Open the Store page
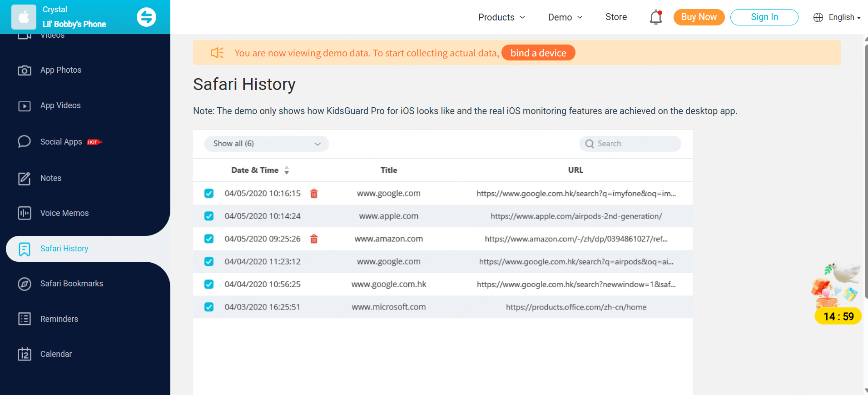The width and height of the screenshot is (868, 395). 616,17
